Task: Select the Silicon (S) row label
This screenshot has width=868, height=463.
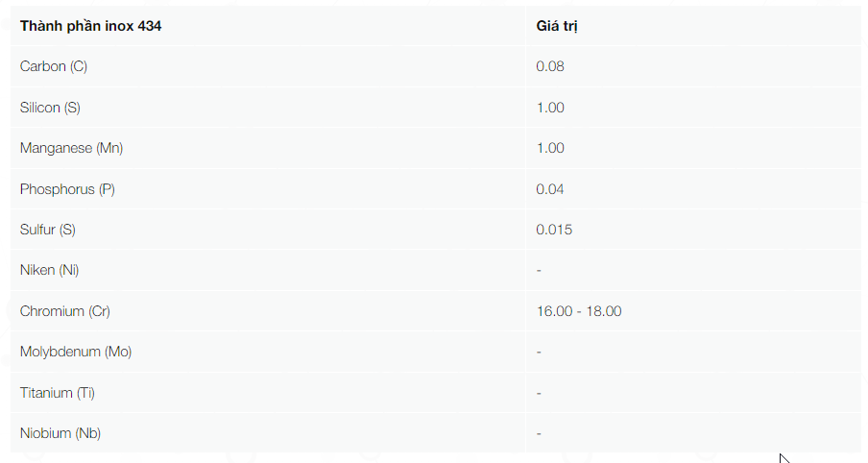Action: click(50, 108)
